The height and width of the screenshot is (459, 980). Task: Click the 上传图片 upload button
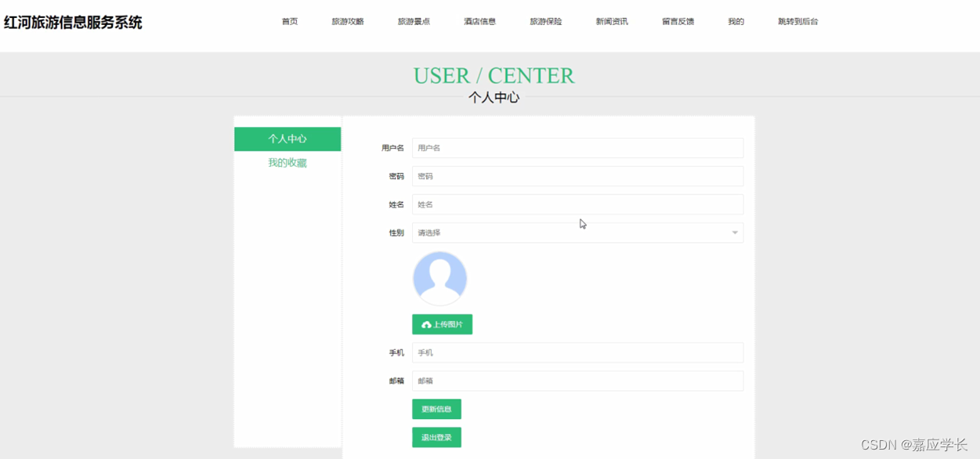point(442,324)
